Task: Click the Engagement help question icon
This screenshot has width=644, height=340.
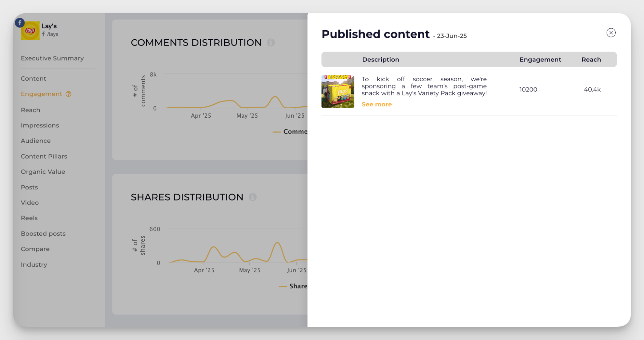Action: pyautogui.click(x=68, y=94)
